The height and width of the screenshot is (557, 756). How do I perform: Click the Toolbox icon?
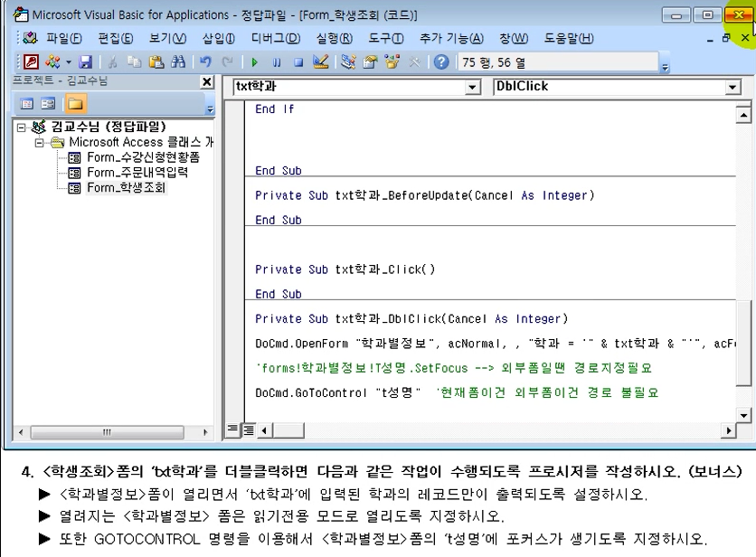(414, 61)
